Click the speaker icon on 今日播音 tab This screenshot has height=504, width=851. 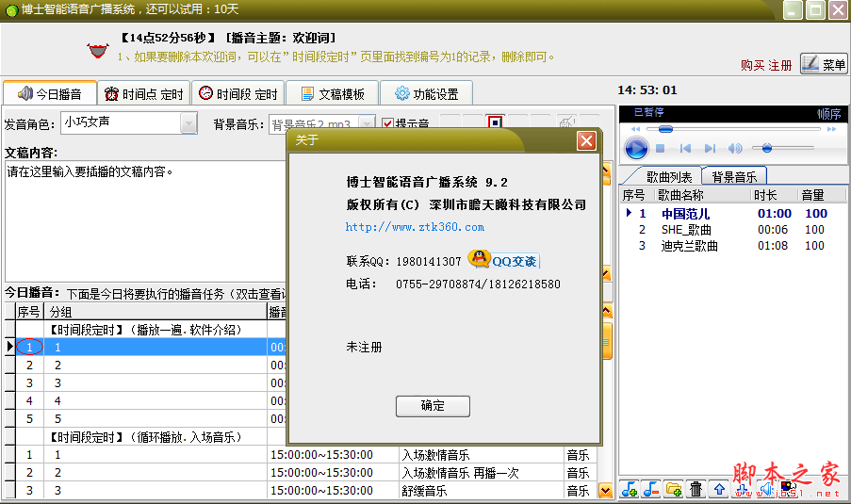(x=25, y=93)
